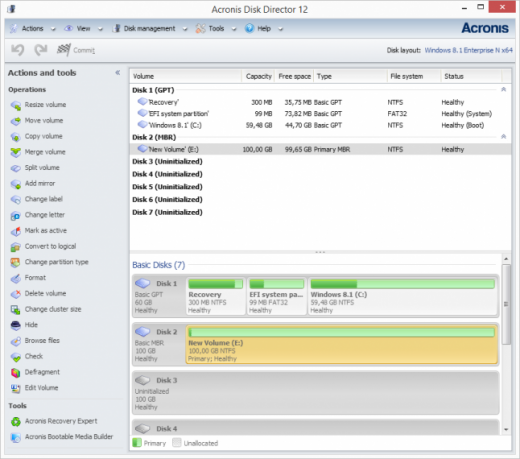
Task: Click scroll-down arrow of disk map
Action: 506,430
